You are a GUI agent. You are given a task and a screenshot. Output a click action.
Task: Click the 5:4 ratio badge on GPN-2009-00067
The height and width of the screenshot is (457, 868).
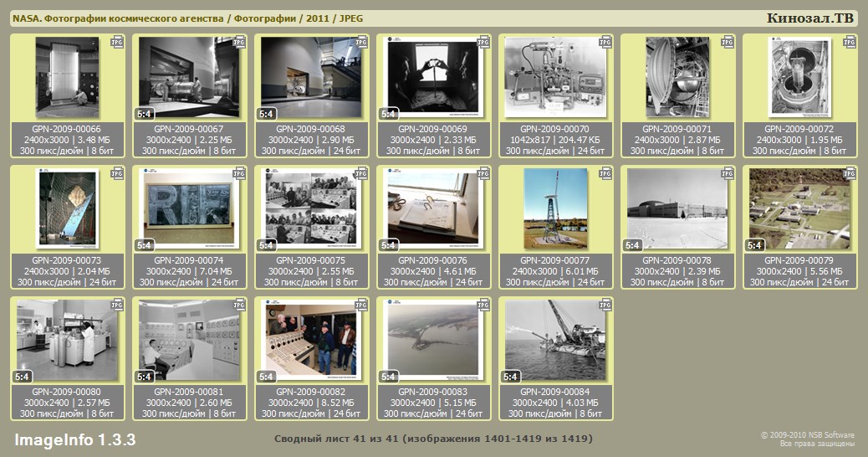click(144, 113)
